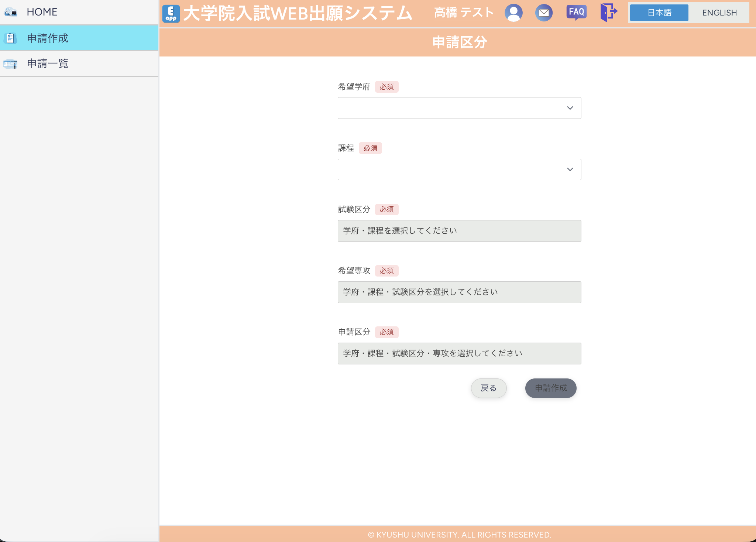Click the FAQ speech bubble icon

[576, 12]
